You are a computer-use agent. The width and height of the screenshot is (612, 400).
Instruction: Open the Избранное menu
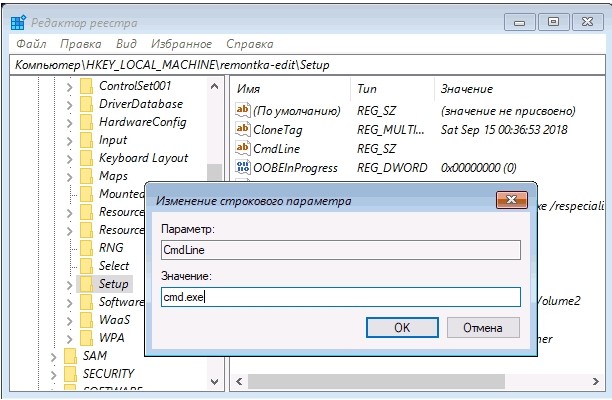click(x=181, y=44)
